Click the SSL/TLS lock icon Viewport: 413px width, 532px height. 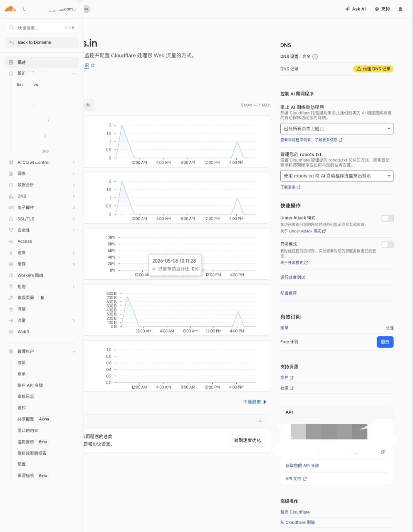11,219
